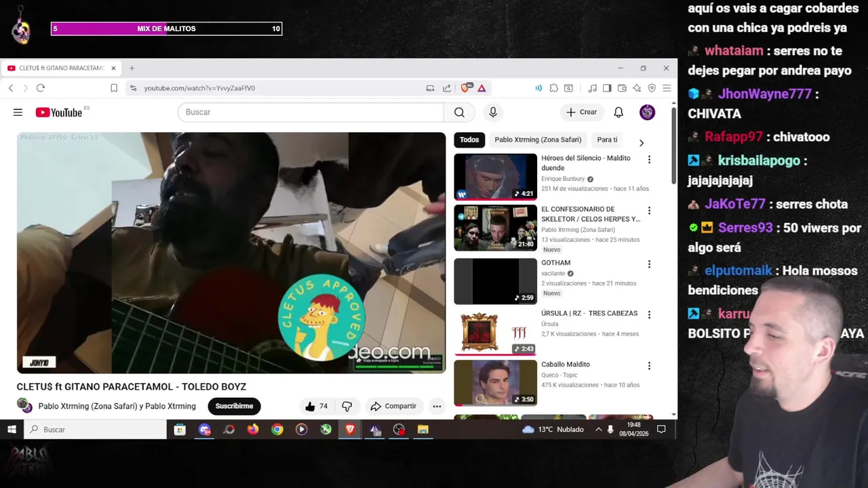Open Caballo Maldito video thumbnail
This screenshot has width=868, height=488.
point(495,383)
